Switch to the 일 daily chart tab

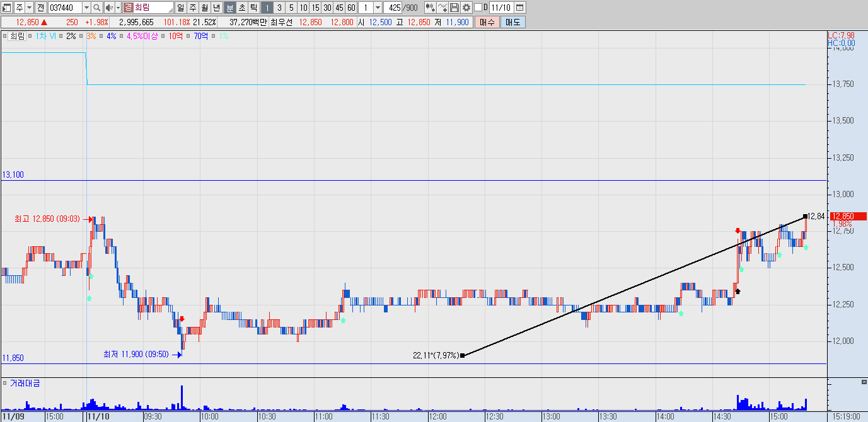180,8
